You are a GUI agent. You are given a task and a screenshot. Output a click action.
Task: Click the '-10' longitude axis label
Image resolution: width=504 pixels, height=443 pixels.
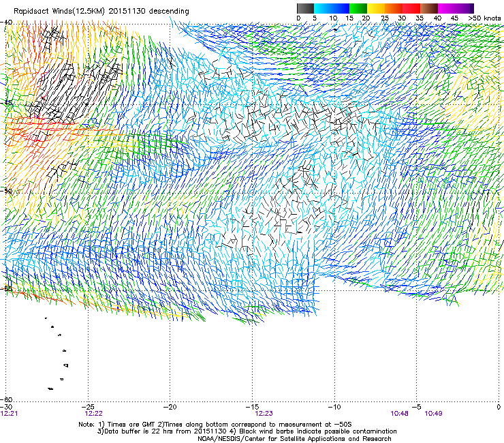(x=334, y=407)
